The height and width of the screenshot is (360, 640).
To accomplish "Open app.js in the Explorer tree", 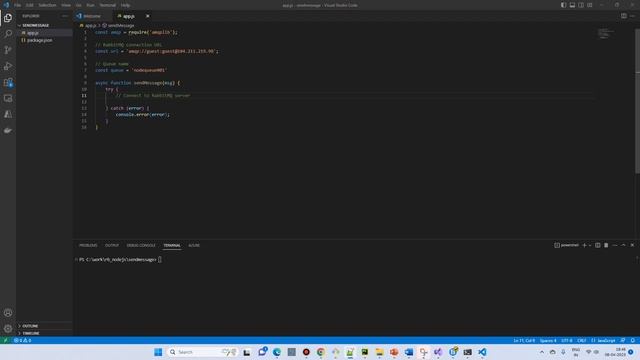I will [x=44, y=33].
